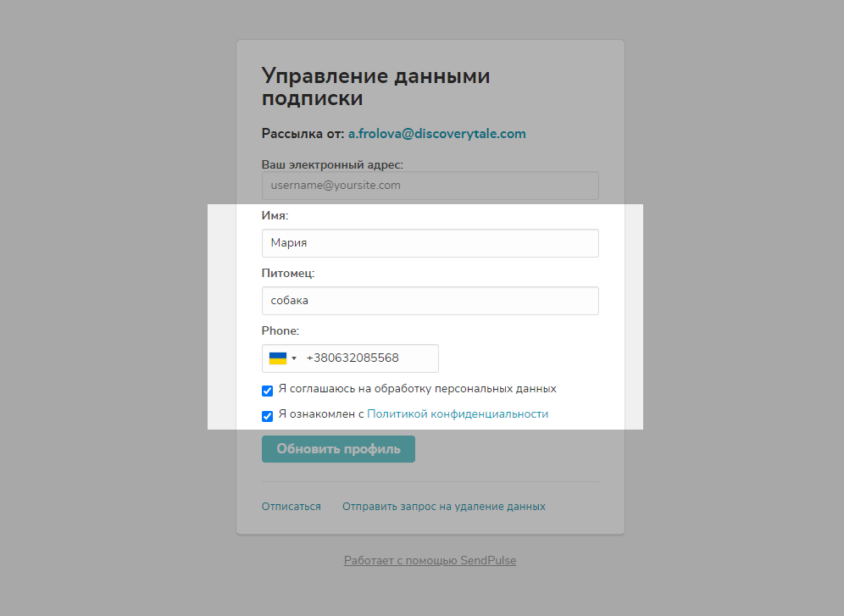The image size is (844, 616).
Task: Click Отправить запрос на удаление данных
Action: pos(443,507)
